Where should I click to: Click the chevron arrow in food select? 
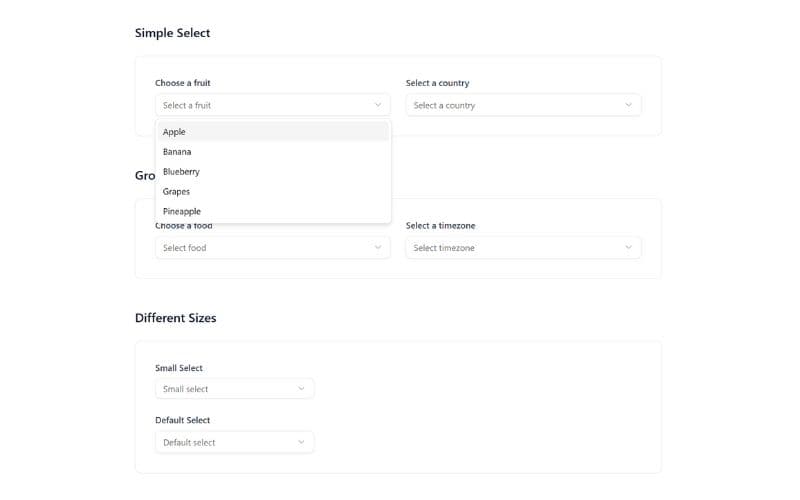[378, 247]
